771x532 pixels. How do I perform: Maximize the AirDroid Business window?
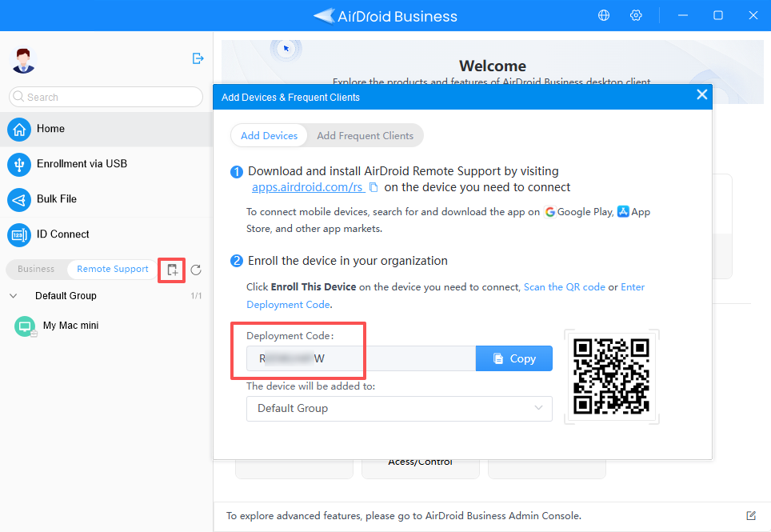pos(718,15)
